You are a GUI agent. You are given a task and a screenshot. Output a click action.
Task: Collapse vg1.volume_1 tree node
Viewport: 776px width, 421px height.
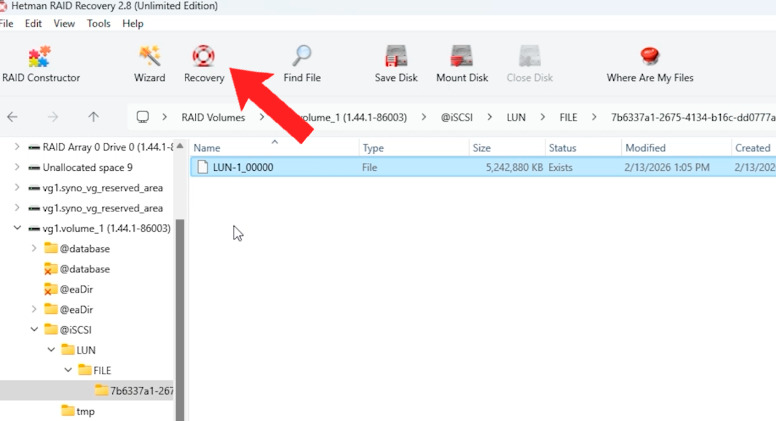coord(17,228)
